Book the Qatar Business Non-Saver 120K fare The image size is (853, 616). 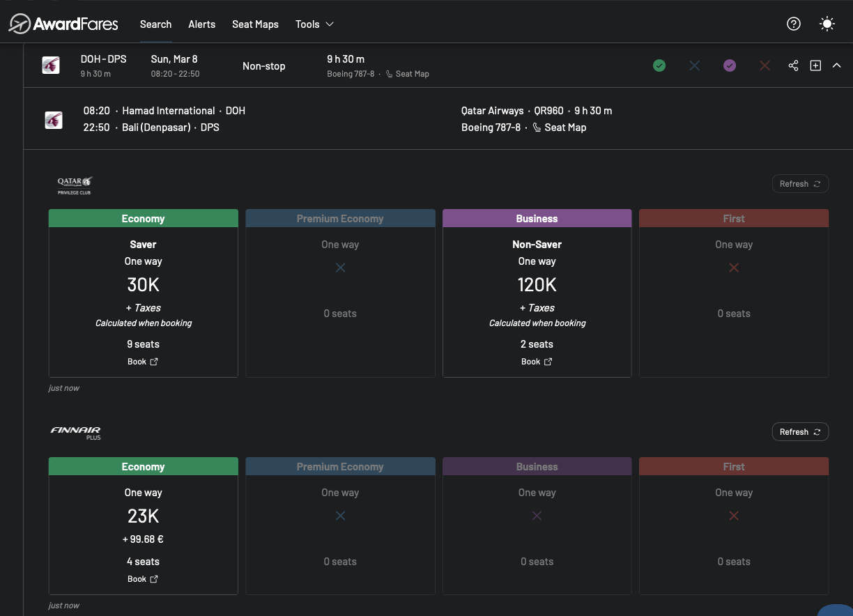coord(537,362)
